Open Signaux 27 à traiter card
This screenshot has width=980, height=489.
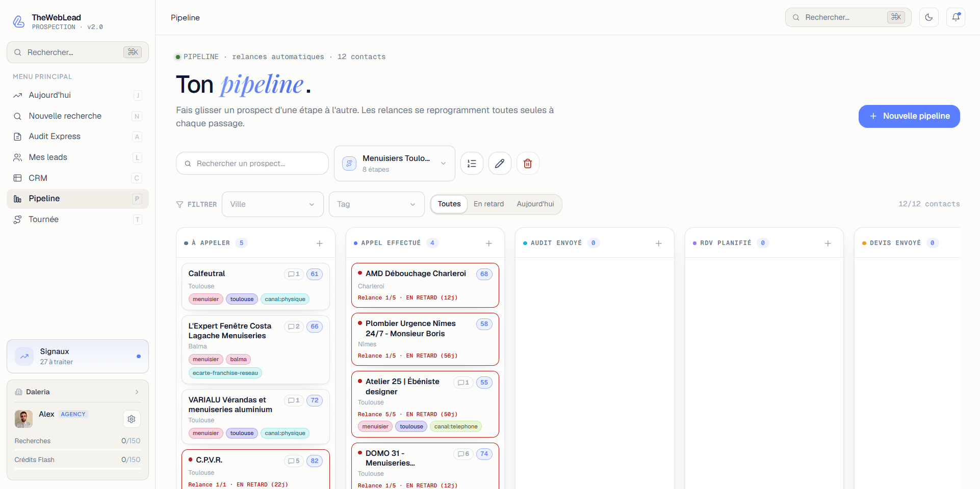78,357
